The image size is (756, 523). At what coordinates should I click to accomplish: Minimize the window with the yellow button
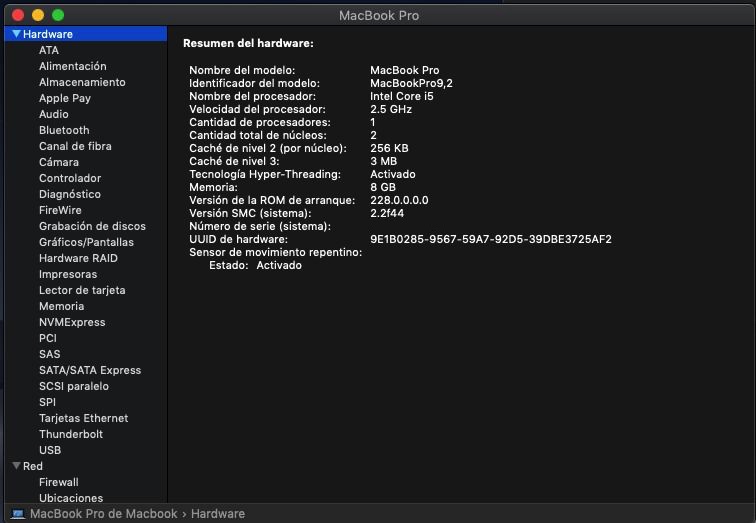(x=38, y=15)
